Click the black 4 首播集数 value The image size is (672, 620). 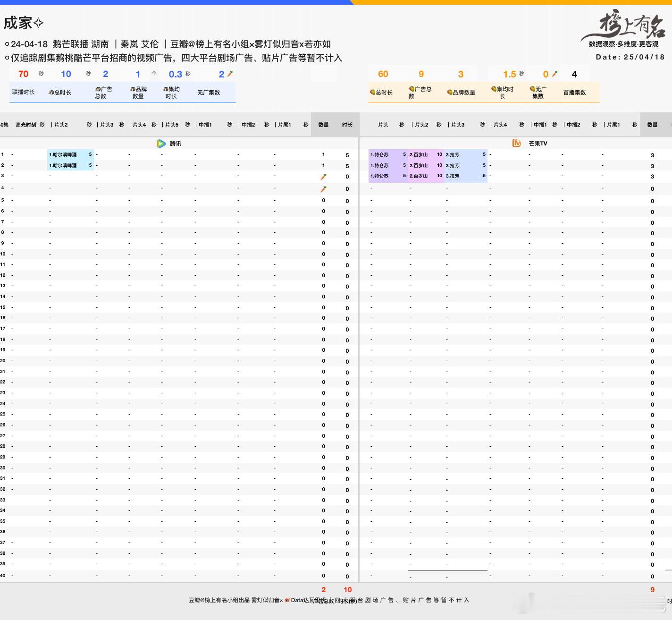(x=574, y=74)
